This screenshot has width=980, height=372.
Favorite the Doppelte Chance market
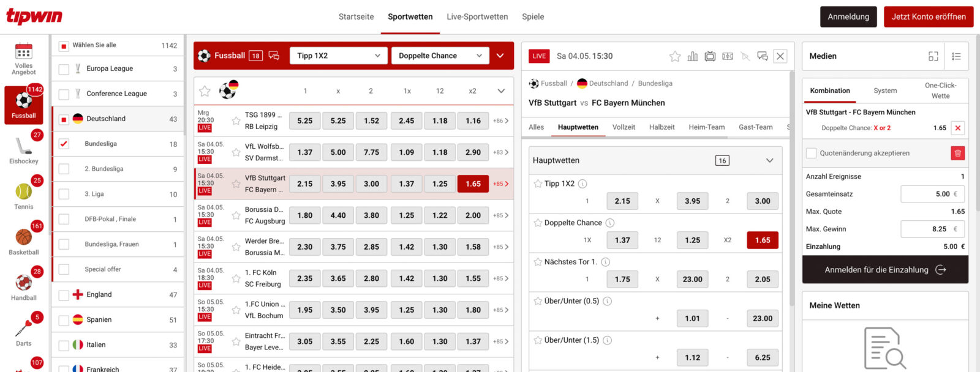[538, 223]
